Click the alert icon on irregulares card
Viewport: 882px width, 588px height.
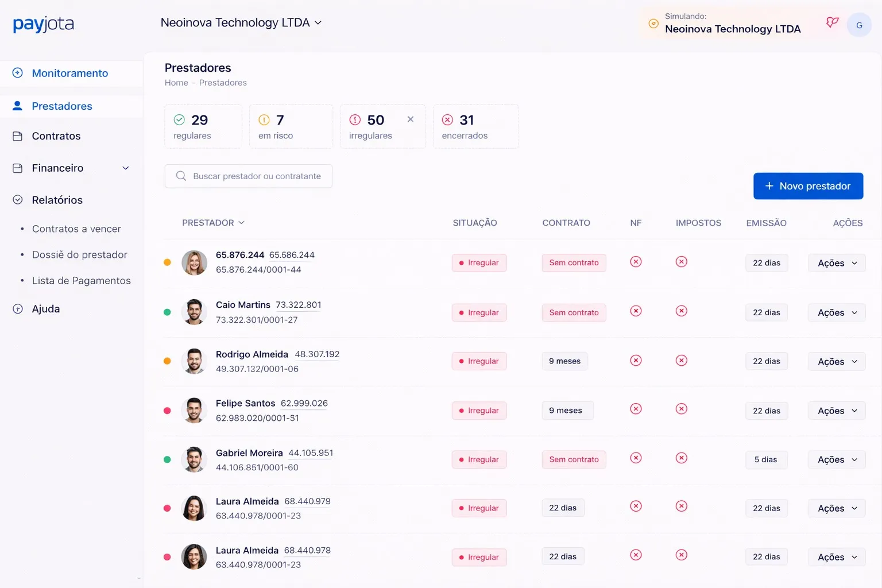[x=355, y=119]
